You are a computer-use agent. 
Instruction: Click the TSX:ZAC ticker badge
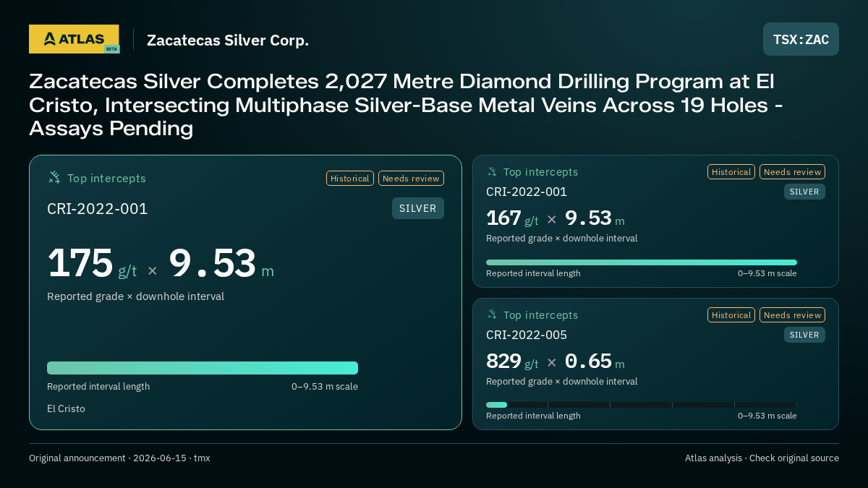[x=801, y=39]
